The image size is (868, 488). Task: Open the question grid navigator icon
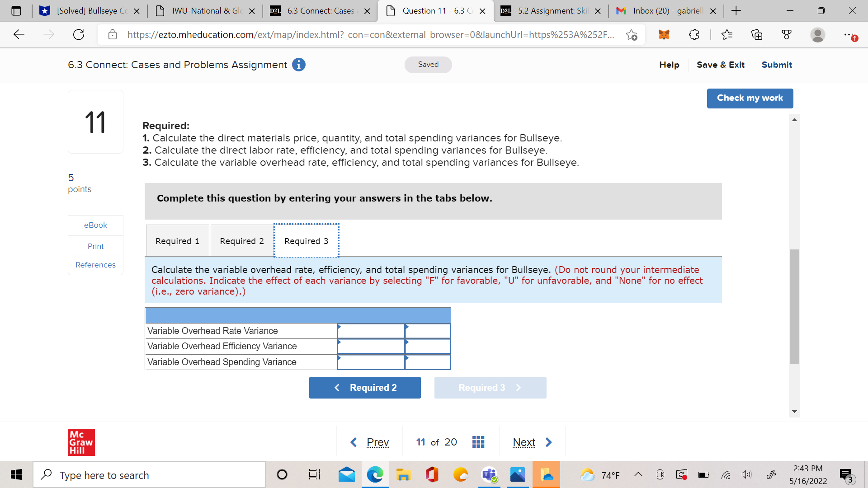click(x=478, y=442)
